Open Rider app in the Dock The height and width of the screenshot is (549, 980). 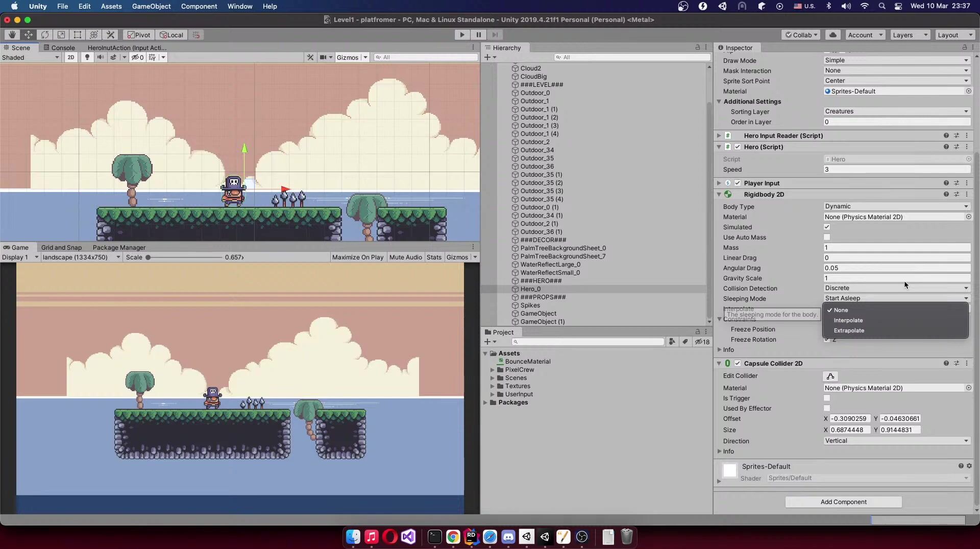click(x=471, y=537)
